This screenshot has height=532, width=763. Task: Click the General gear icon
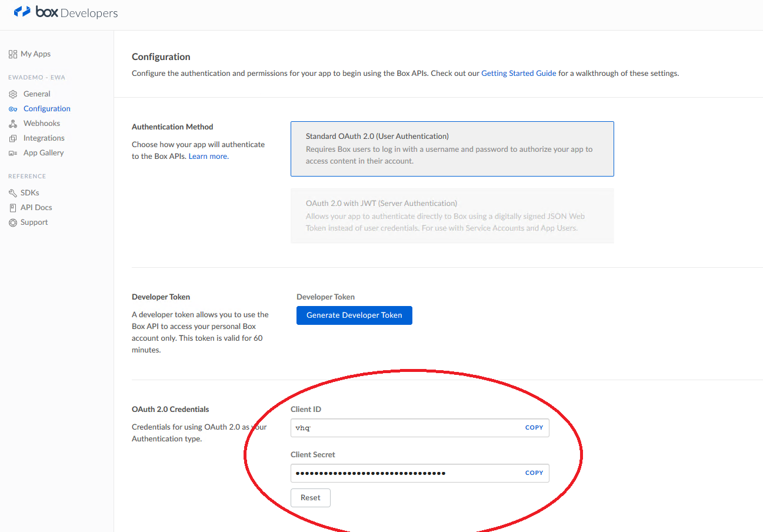pos(13,94)
